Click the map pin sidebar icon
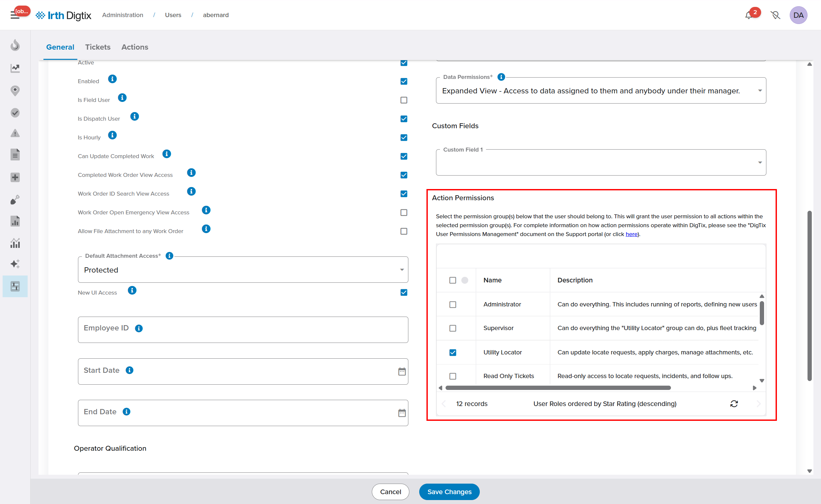The image size is (821, 504). point(15,90)
